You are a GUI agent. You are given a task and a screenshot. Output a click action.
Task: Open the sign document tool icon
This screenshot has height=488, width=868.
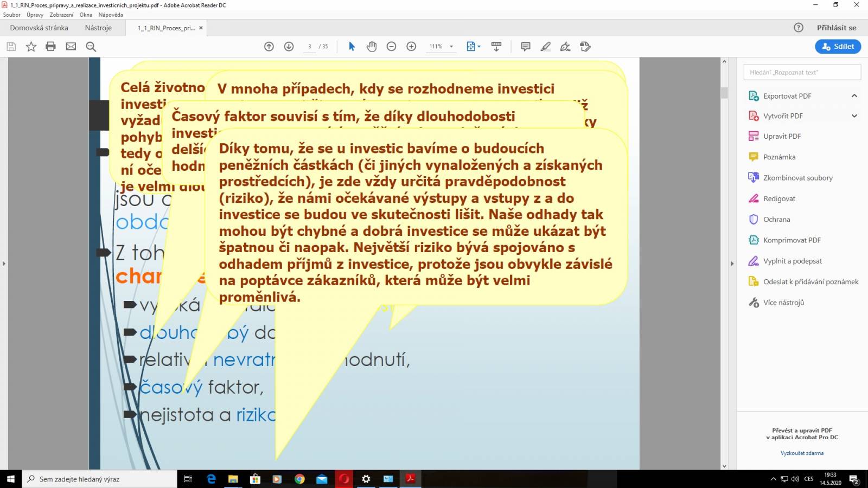(565, 47)
